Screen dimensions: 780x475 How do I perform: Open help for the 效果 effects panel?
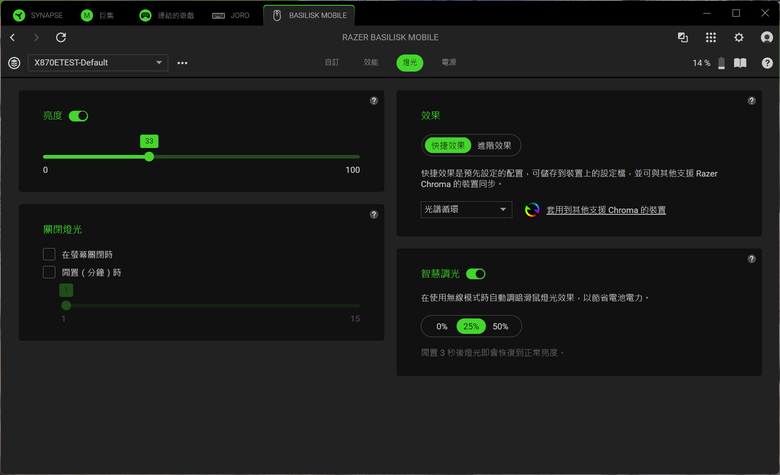752,100
